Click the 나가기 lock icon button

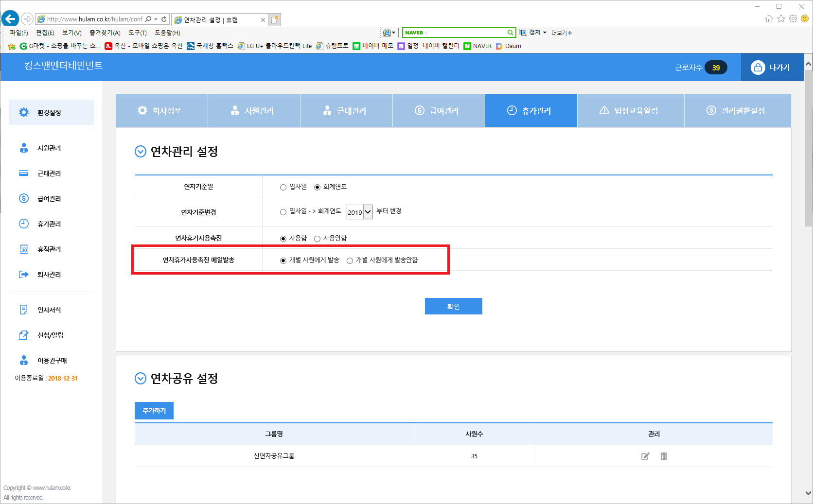click(771, 68)
